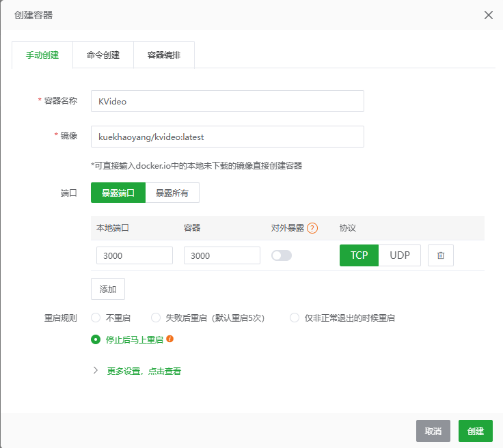
Task: Select the 暴露所有 port mode
Action: (x=172, y=193)
